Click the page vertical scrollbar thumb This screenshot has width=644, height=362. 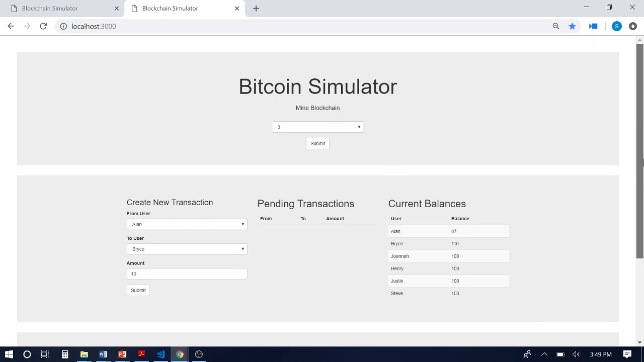640,151
